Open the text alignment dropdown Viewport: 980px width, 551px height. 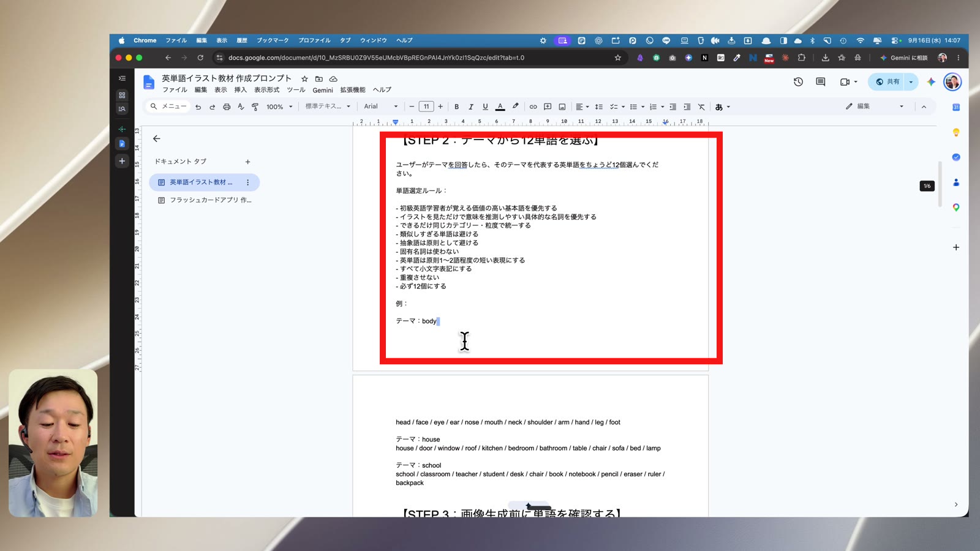582,107
